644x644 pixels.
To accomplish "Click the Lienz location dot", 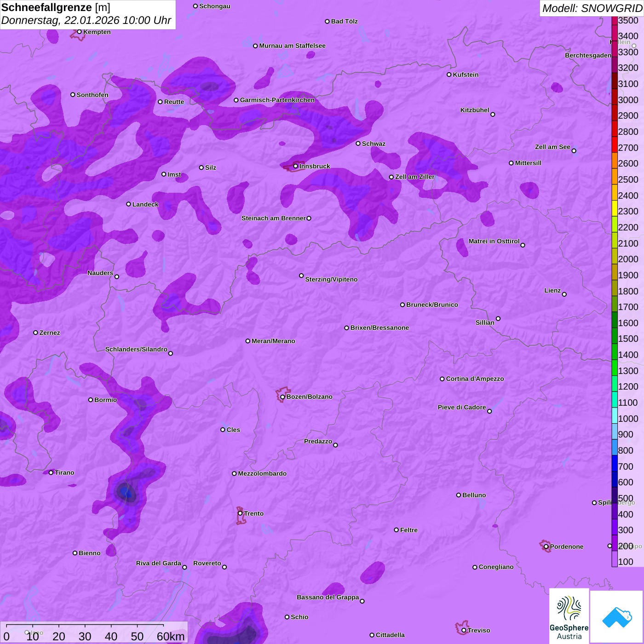I will point(564,294).
